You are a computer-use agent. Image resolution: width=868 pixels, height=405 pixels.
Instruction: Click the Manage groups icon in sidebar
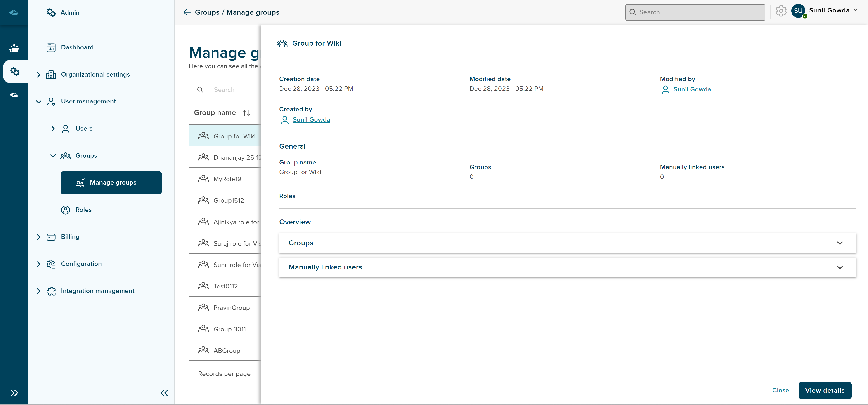80,183
